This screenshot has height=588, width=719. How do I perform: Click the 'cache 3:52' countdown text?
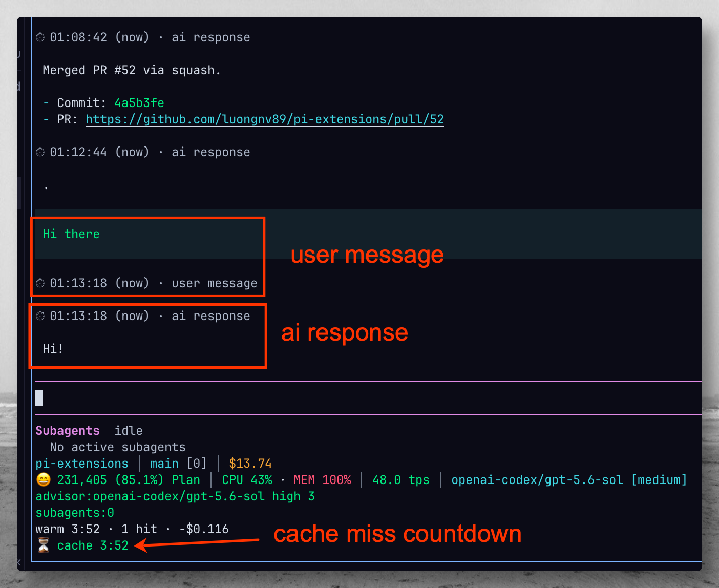coord(93,545)
